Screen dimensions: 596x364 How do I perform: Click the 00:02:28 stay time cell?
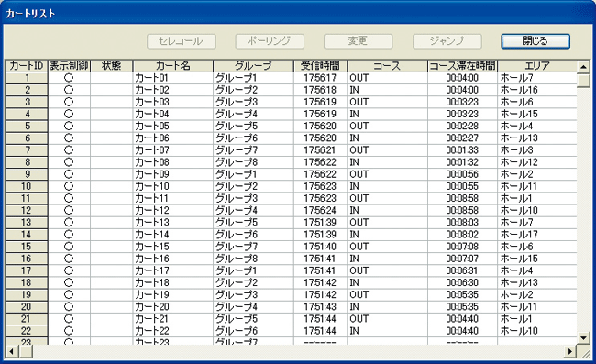pos(462,127)
